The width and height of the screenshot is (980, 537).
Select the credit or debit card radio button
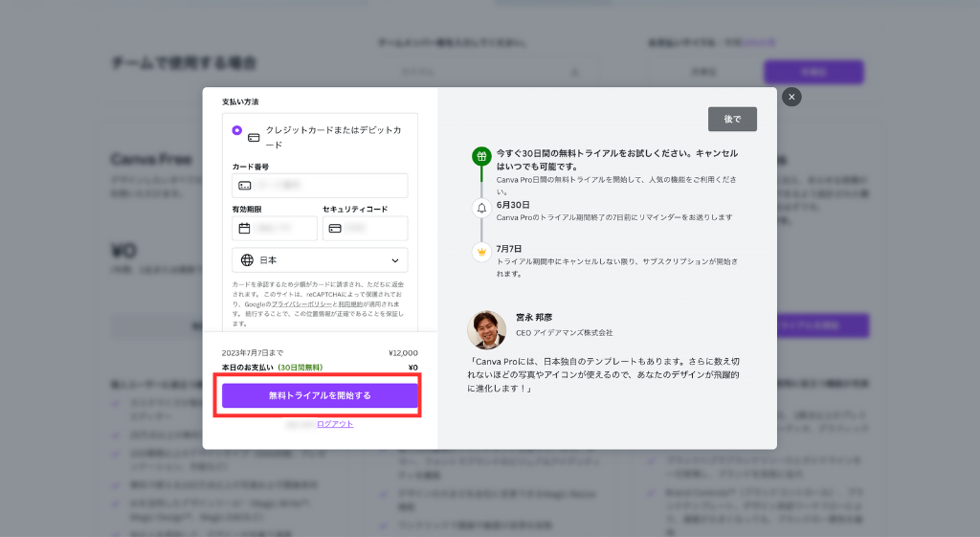pos(237,130)
